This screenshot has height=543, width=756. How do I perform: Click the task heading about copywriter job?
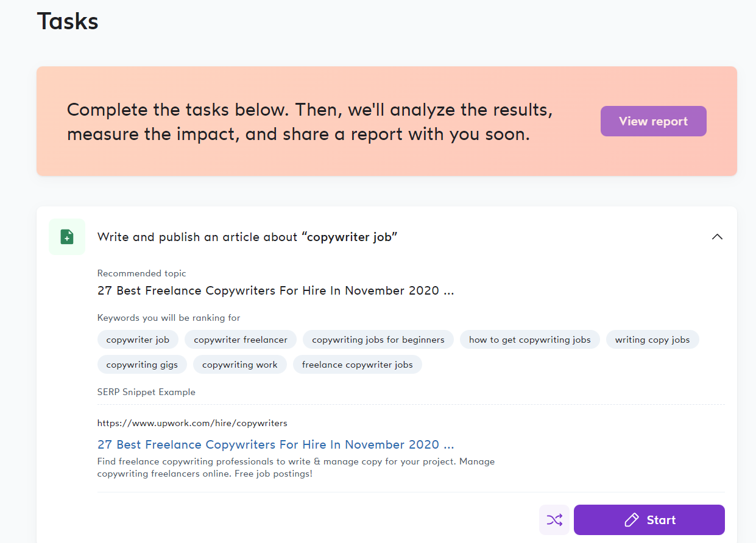[247, 237]
